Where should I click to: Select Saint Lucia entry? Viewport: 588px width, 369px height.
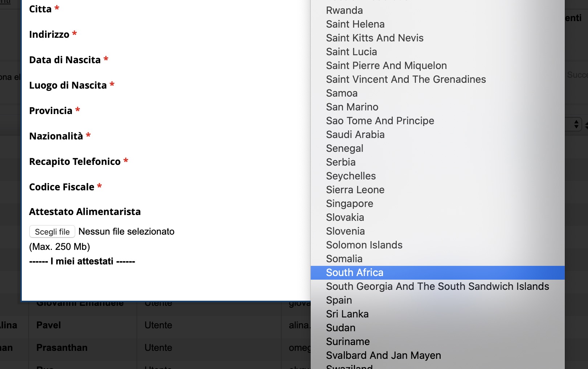[x=351, y=52]
